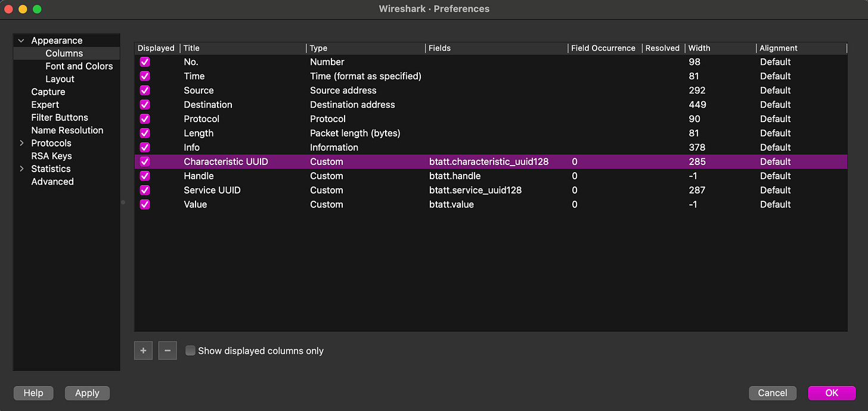
Task: Toggle Displayed checkbox for Info row
Action: [144, 147]
